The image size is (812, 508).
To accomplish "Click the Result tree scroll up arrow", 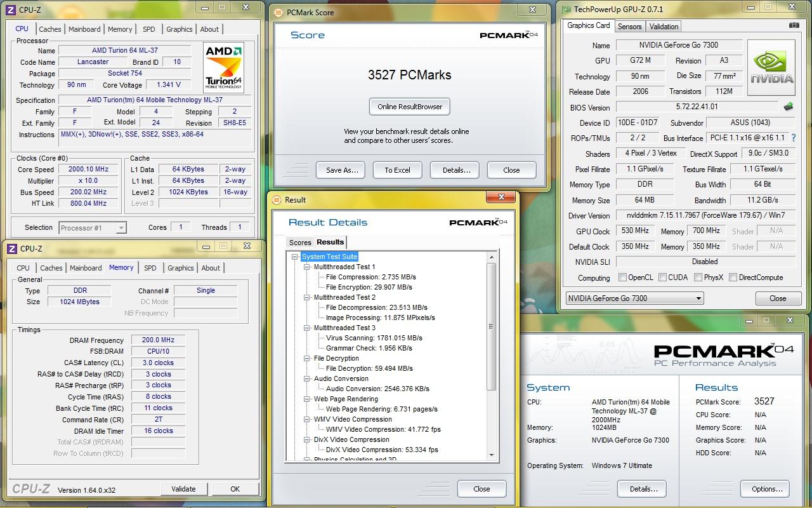I will 491,257.
